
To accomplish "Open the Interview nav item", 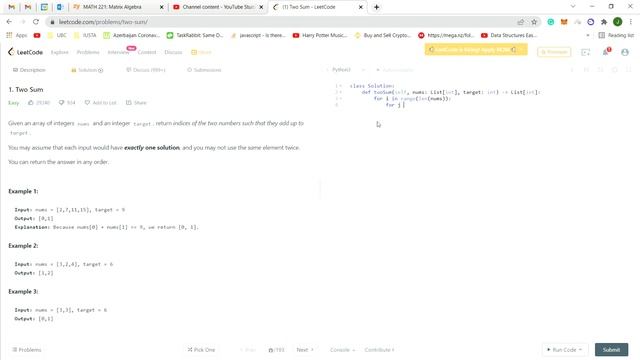I will (x=118, y=52).
